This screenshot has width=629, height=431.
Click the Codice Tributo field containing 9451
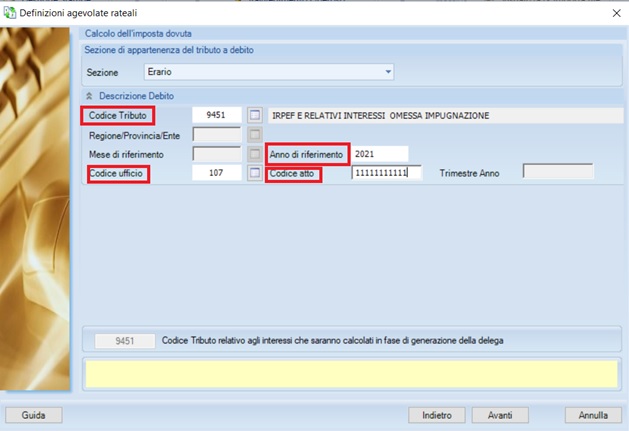pyautogui.click(x=217, y=116)
